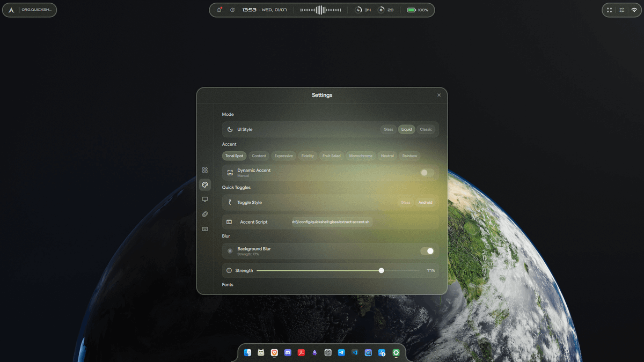Click the Arch logo launcher
644x362 pixels.
(11, 10)
